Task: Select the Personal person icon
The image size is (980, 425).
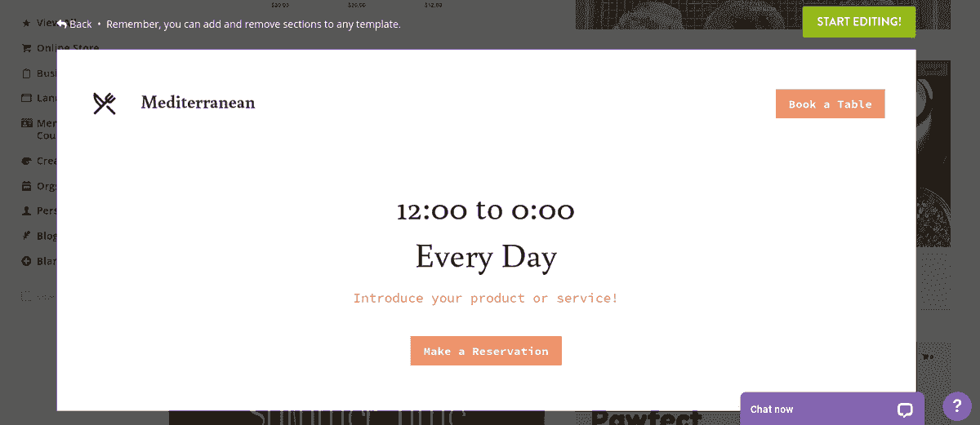Action: [26, 210]
